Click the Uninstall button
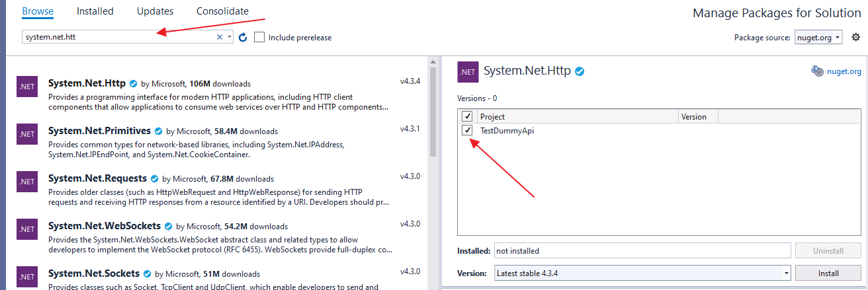 pos(828,251)
